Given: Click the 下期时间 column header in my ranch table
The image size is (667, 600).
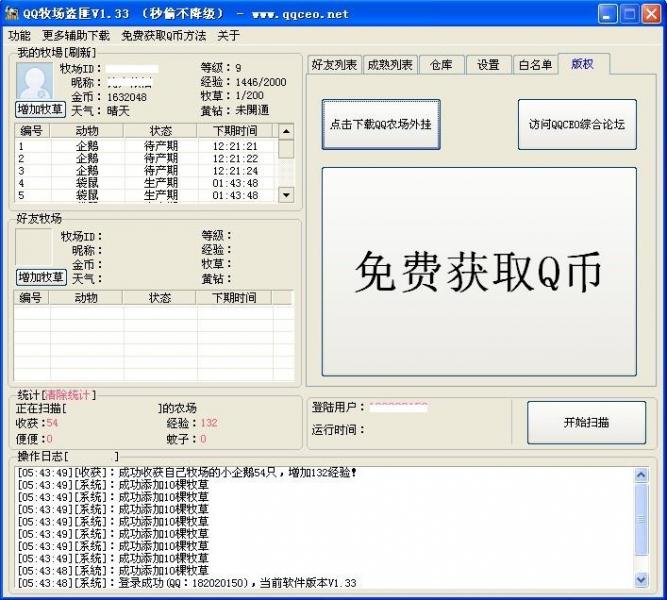Looking at the screenshot, I should (235, 131).
